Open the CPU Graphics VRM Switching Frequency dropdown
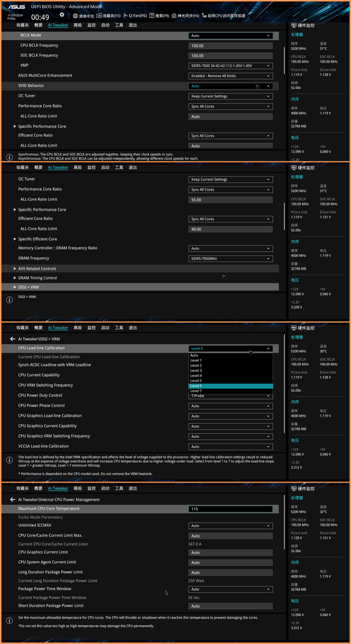 pyautogui.click(x=230, y=436)
